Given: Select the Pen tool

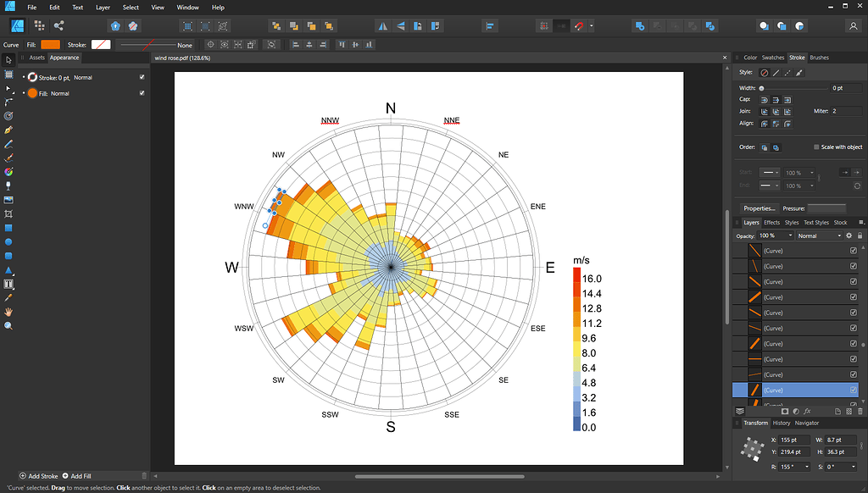Looking at the screenshot, I should [8, 130].
